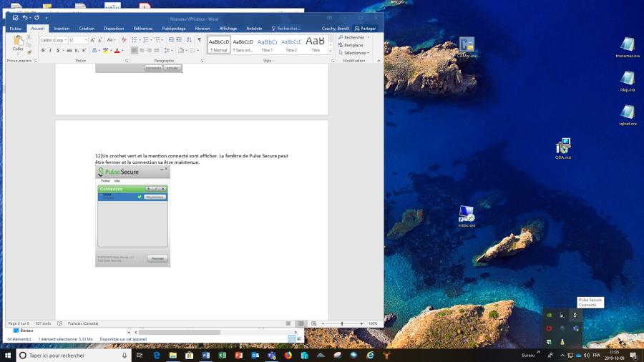This screenshot has height=362, width=644.
Task: Click the Français (Canada) language indicator
Action: tap(83, 323)
